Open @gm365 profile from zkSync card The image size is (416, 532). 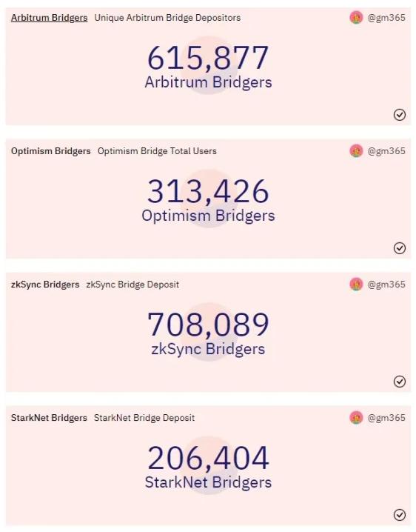386,285
